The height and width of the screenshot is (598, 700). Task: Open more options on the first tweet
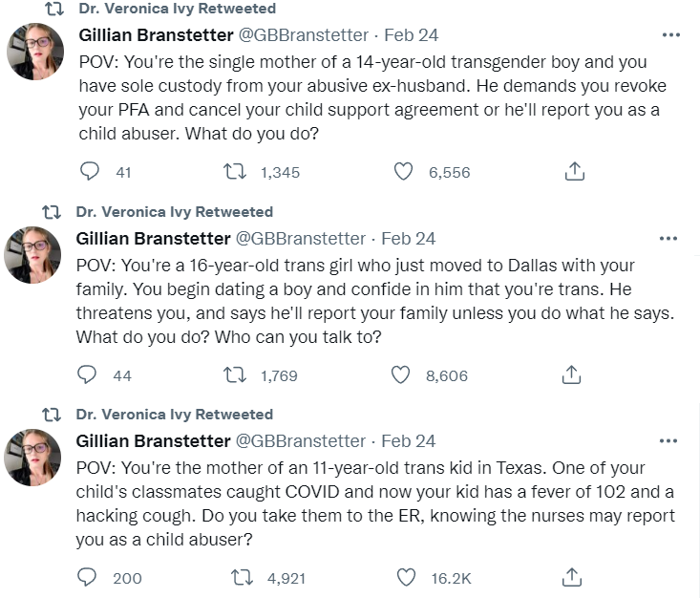pos(671,34)
